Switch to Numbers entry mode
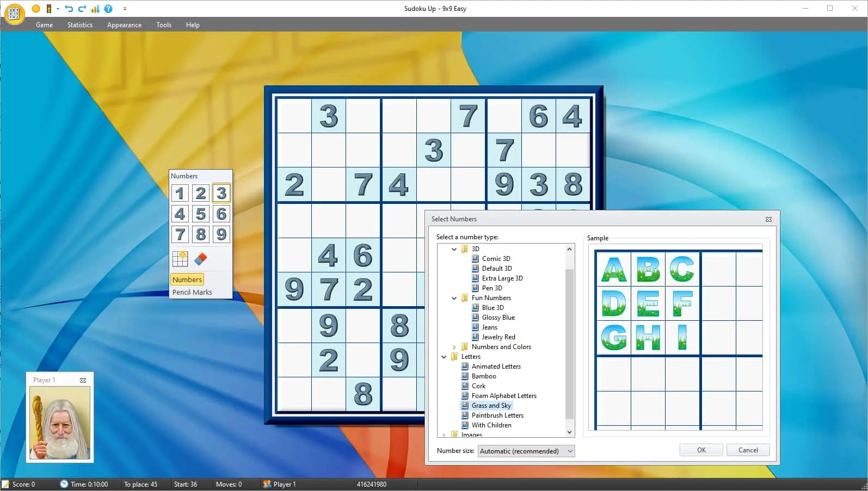Image resolution: width=868 pixels, height=491 pixels. point(187,279)
